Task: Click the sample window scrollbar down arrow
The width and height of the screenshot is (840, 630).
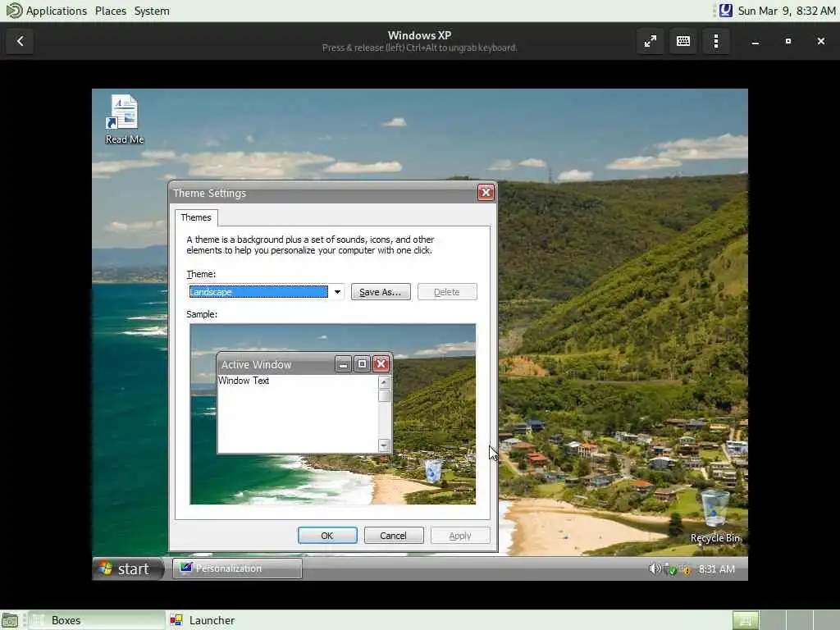Action: tap(384, 445)
